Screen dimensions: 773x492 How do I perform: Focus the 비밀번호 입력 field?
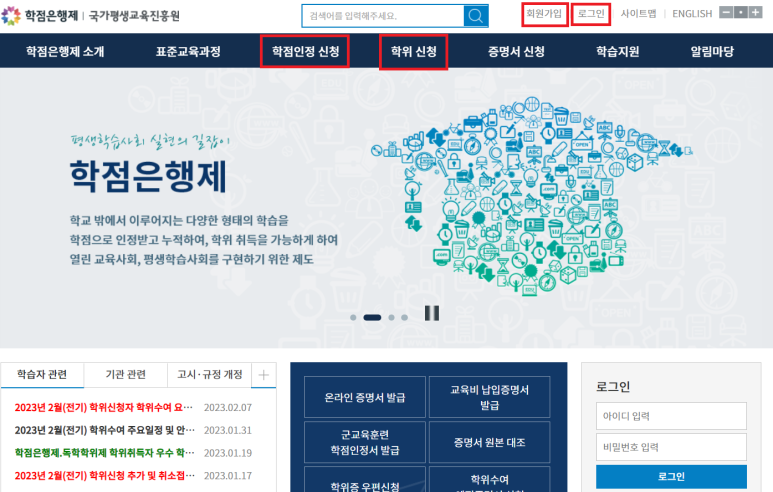coord(671,447)
